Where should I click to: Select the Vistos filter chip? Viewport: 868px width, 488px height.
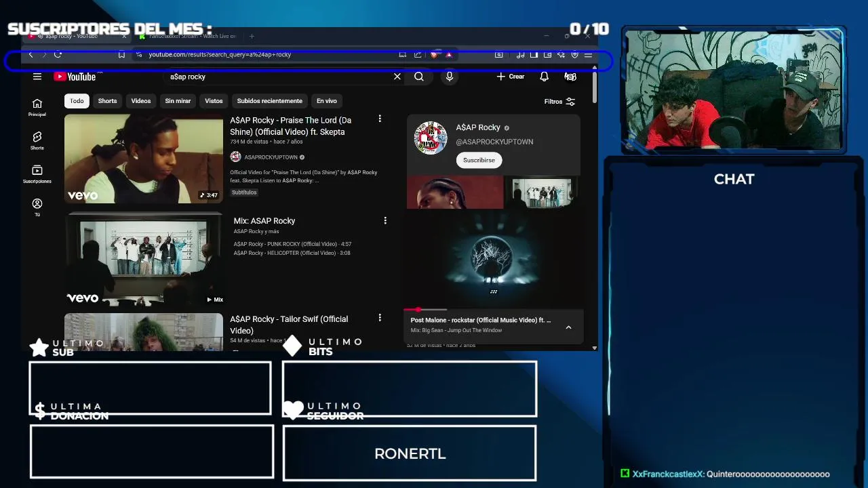pos(214,101)
